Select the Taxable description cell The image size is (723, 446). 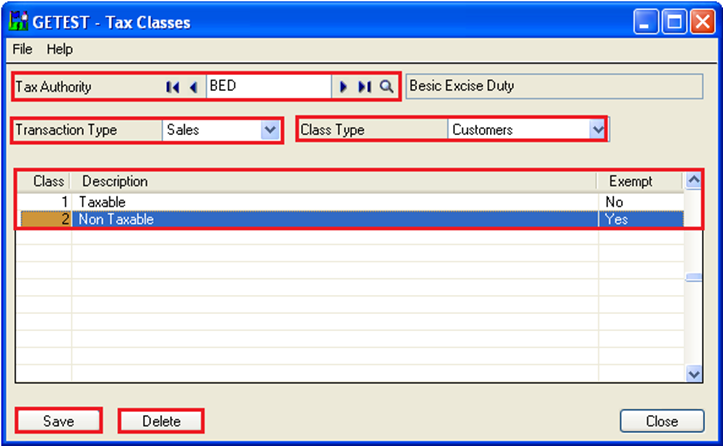click(x=335, y=202)
